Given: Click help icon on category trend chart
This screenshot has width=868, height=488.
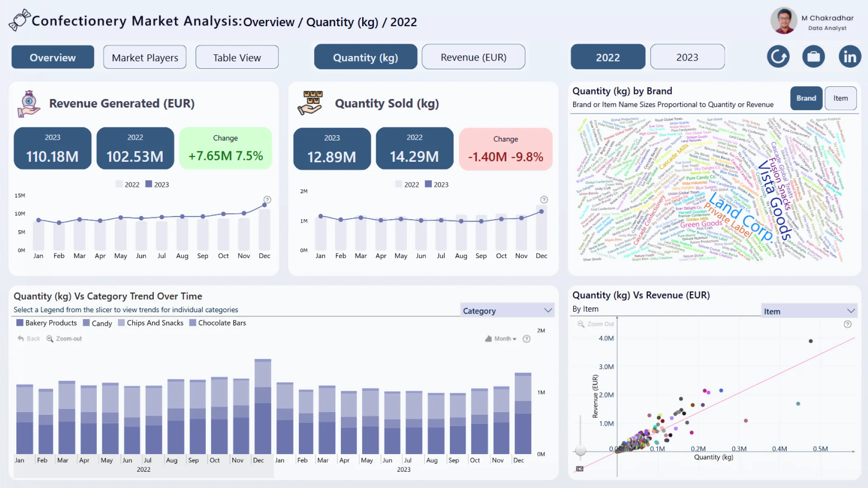Looking at the screenshot, I should click(x=527, y=339).
